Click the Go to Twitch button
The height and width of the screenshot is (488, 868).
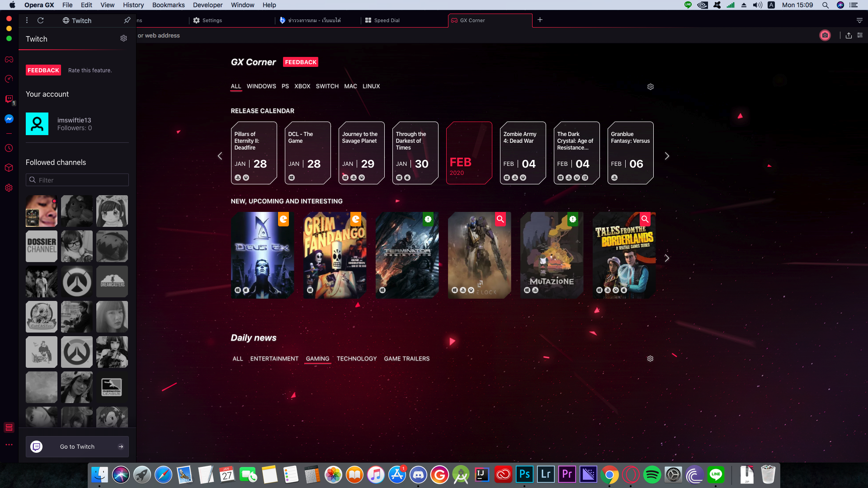point(77,446)
